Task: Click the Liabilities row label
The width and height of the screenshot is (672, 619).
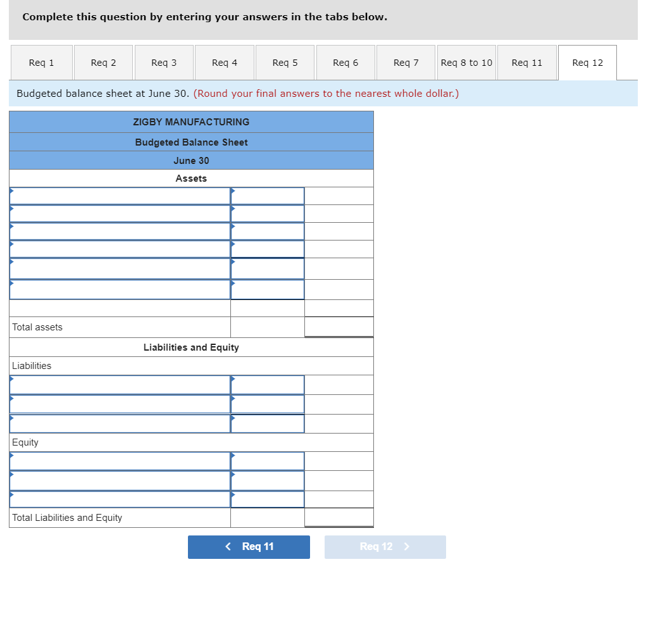Action: (x=32, y=366)
